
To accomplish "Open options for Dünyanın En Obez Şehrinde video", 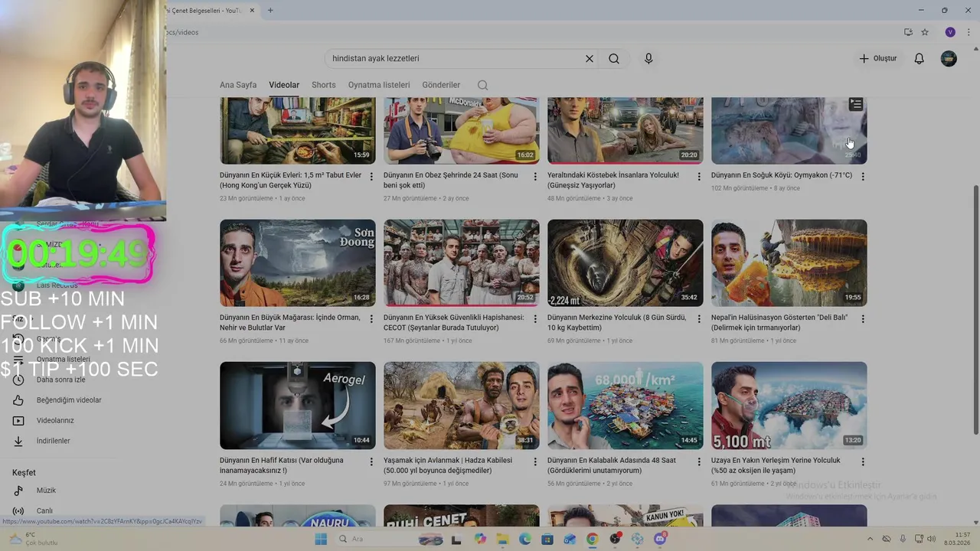I will click(535, 176).
